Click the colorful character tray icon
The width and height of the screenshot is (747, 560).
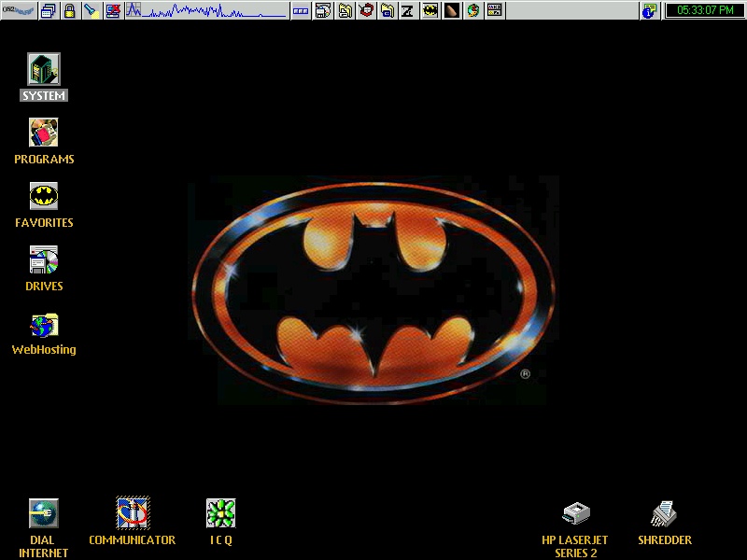point(473,10)
